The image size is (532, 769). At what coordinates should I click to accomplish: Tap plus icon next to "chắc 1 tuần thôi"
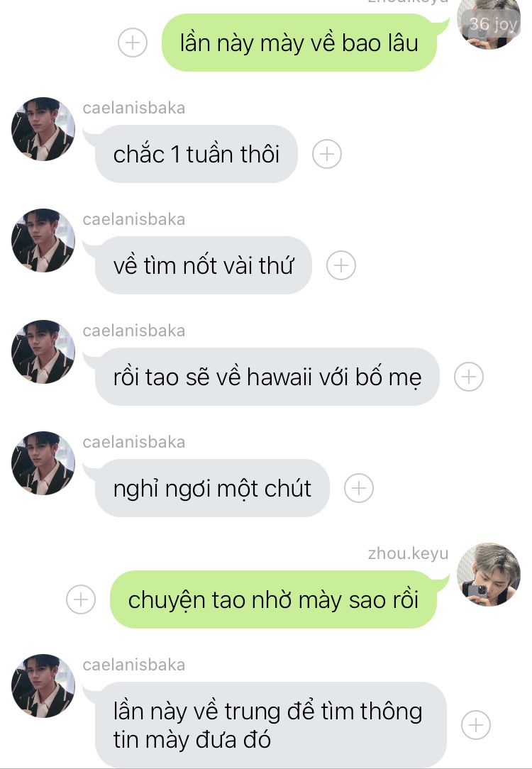click(x=326, y=154)
